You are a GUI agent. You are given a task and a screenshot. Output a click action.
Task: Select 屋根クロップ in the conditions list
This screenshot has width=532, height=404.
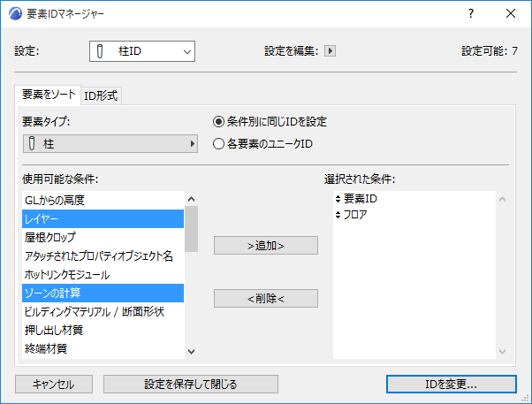103,237
